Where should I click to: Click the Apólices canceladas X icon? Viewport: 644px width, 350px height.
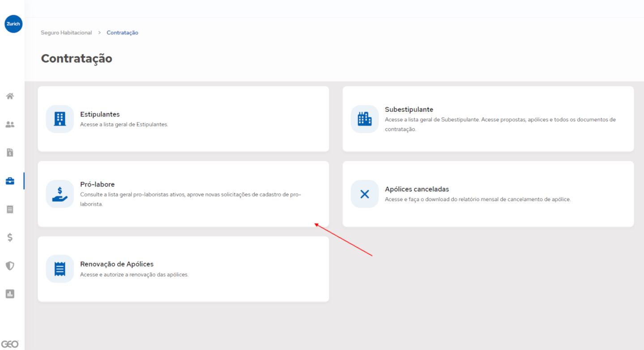point(365,194)
